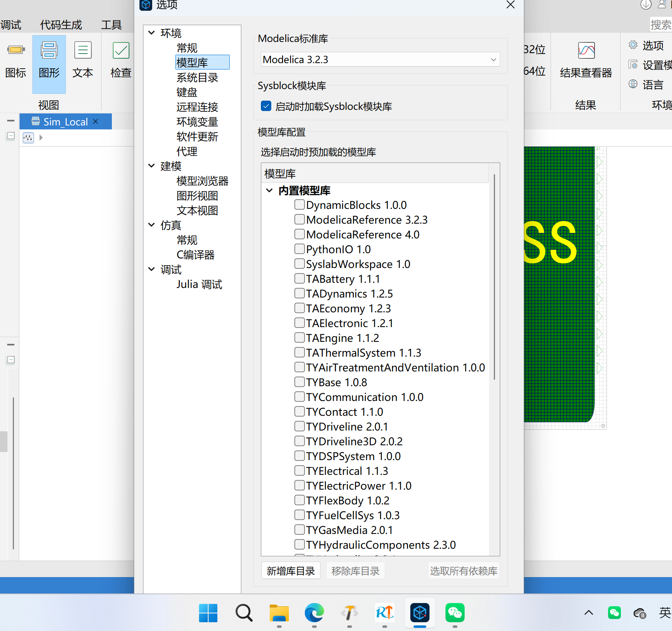The height and width of the screenshot is (631, 672).
Task: Collapse the 调试 tree section
Action: tap(152, 269)
